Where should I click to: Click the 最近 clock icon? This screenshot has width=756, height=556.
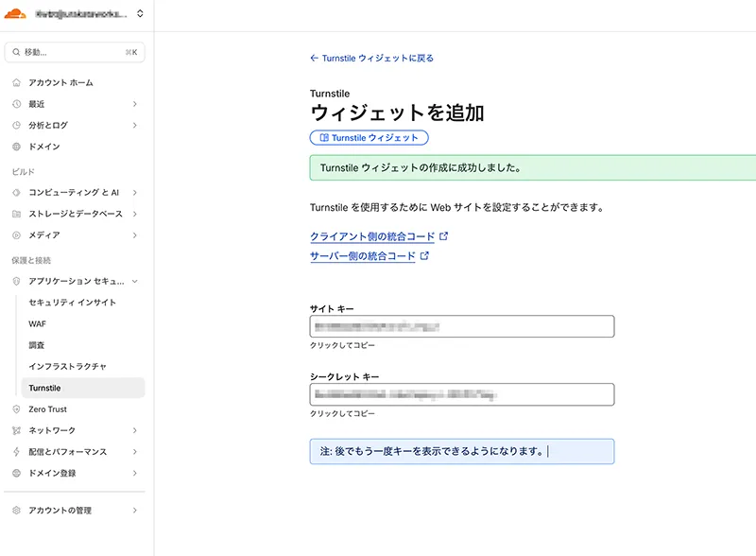pyautogui.click(x=17, y=104)
